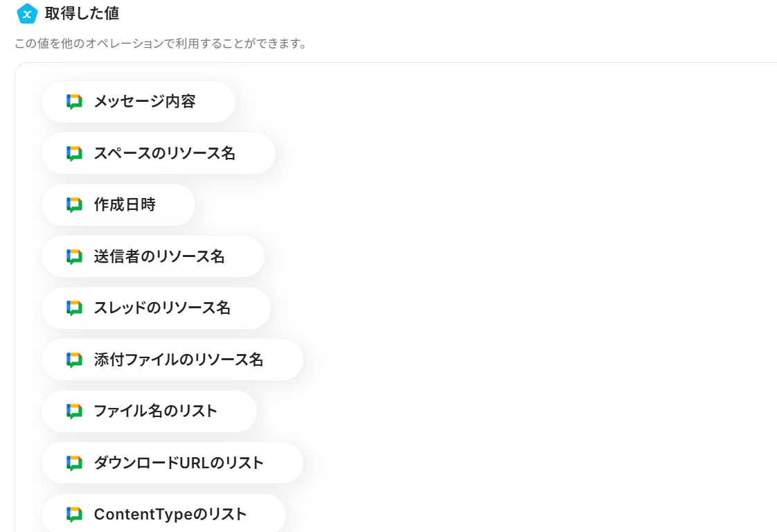Viewport: 777px width, 532px height.
Task: Click the Google Chat icon beside ファイル名のリスト
Action: coord(74,411)
